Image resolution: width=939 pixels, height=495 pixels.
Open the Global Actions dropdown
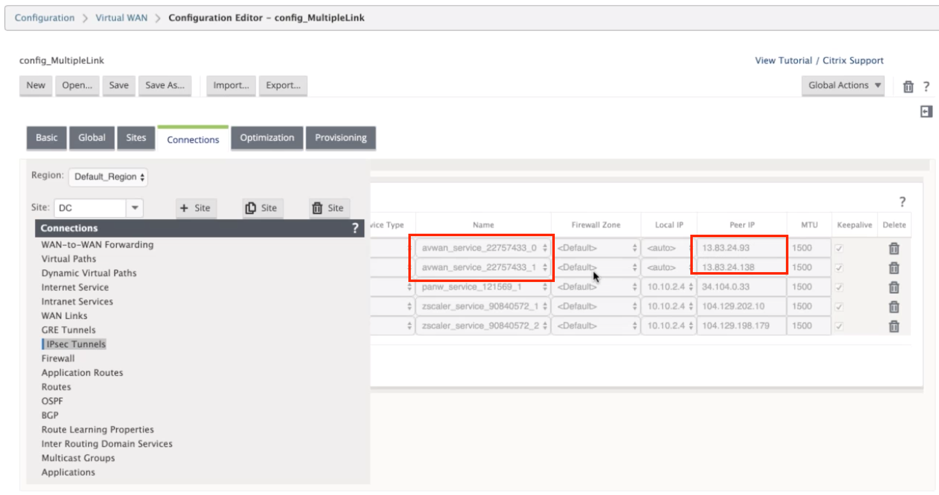(x=843, y=86)
